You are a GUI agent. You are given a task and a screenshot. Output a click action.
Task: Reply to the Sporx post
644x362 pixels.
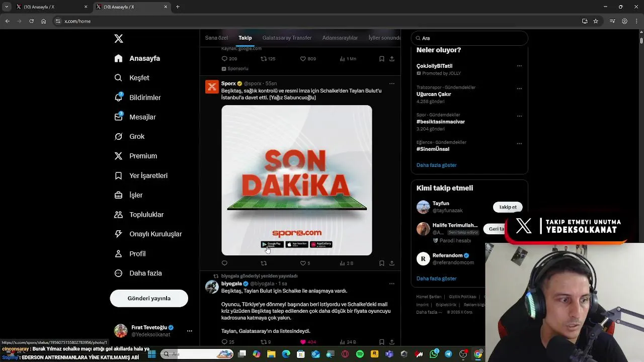(224, 263)
